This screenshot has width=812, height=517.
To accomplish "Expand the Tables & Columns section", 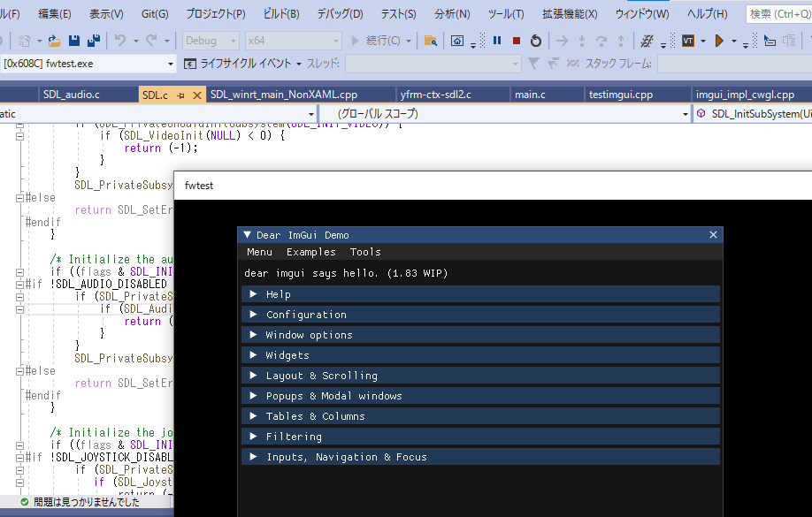I will pyautogui.click(x=480, y=416).
